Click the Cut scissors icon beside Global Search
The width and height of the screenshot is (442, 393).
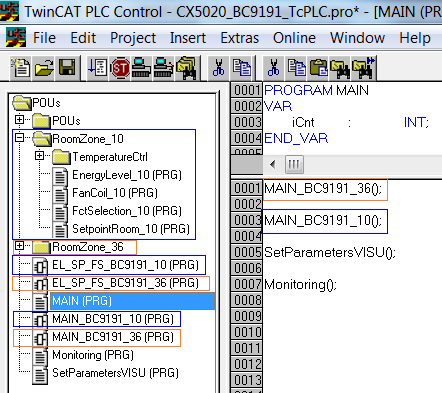pos(219,68)
